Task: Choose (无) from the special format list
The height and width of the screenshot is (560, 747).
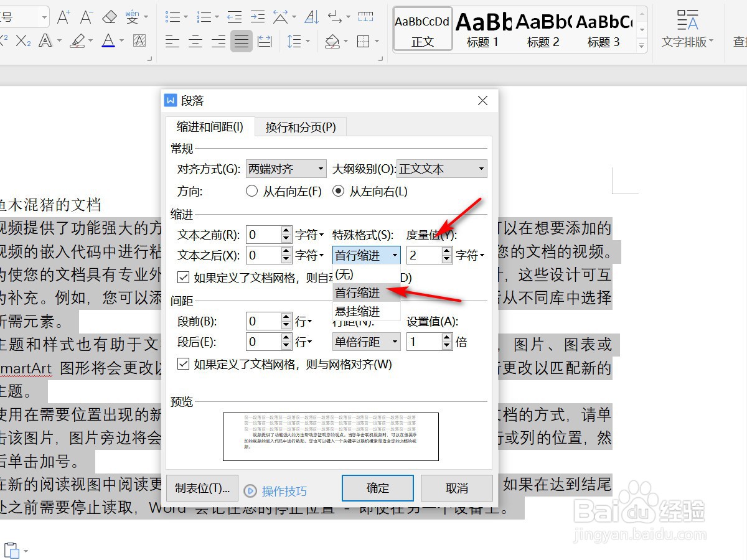Action: click(x=367, y=273)
